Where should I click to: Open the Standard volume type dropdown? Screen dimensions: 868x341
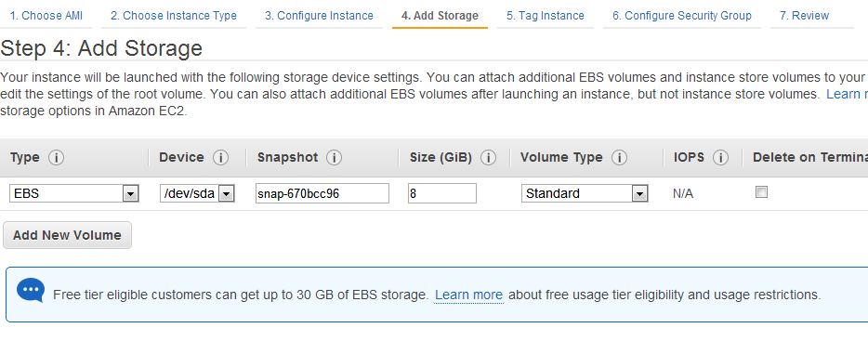pos(585,194)
